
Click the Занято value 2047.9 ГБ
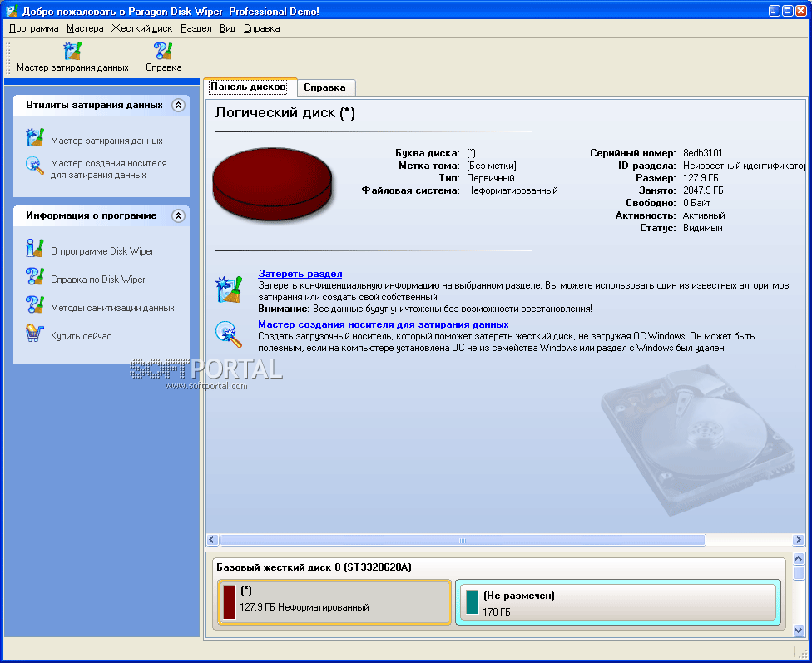703,190
